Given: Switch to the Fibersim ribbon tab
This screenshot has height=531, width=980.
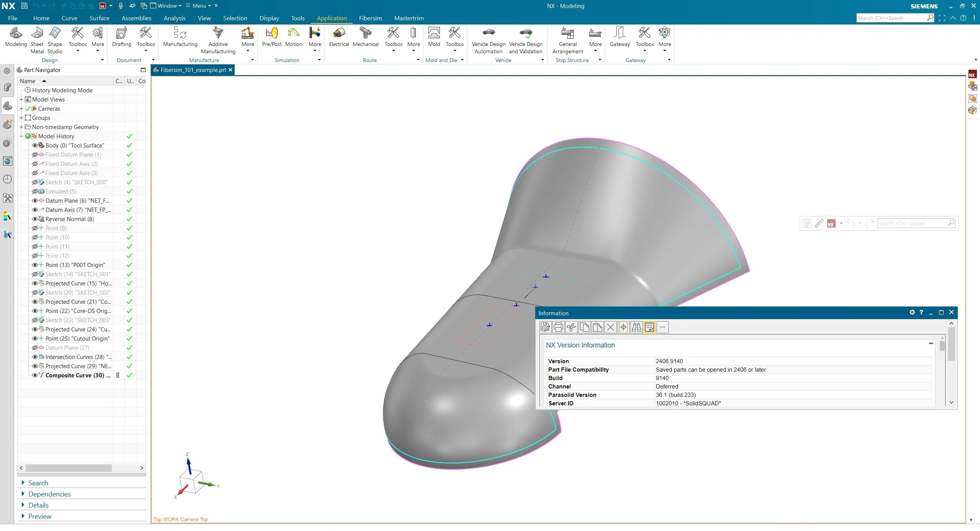Looking at the screenshot, I should [x=370, y=18].
